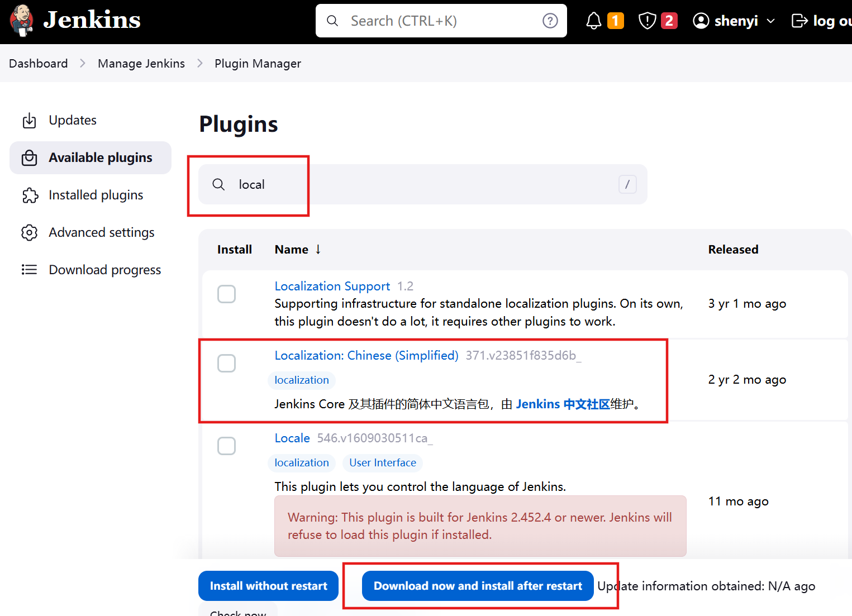Image resolution: width=852 pixels, height=616 pixels.
Task: Open the Jenkins 中文社区 link
Action: click(x=563, y=404)
